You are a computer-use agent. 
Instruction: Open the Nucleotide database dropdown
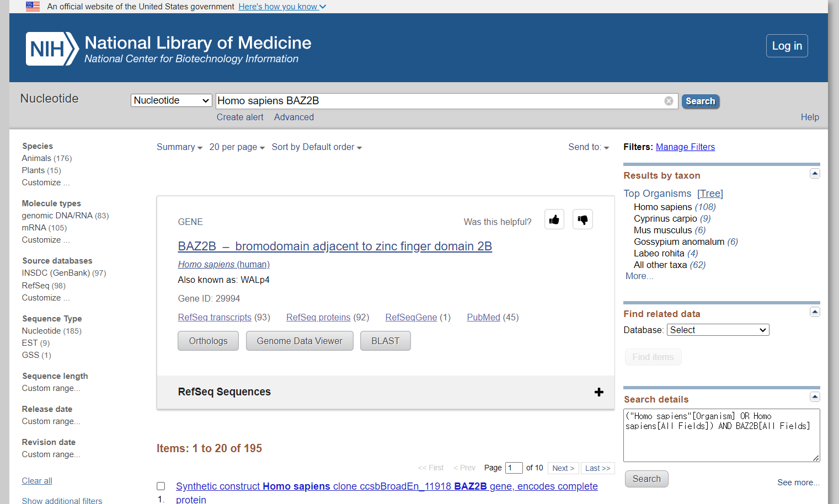pos(171,100)
